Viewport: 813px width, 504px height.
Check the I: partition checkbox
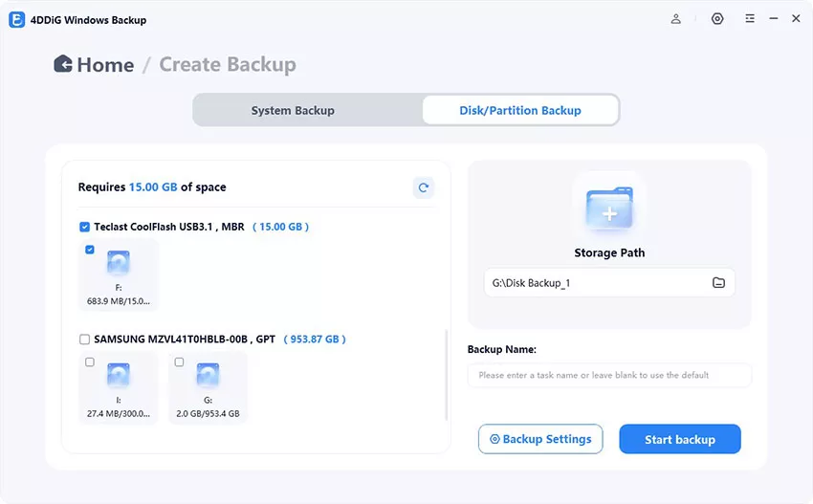[x=90, y=362]
